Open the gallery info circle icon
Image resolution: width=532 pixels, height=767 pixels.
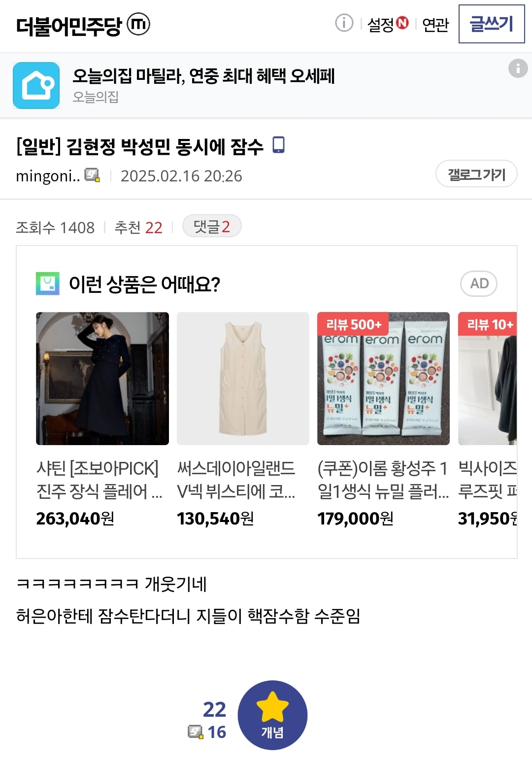click(344, 23)
